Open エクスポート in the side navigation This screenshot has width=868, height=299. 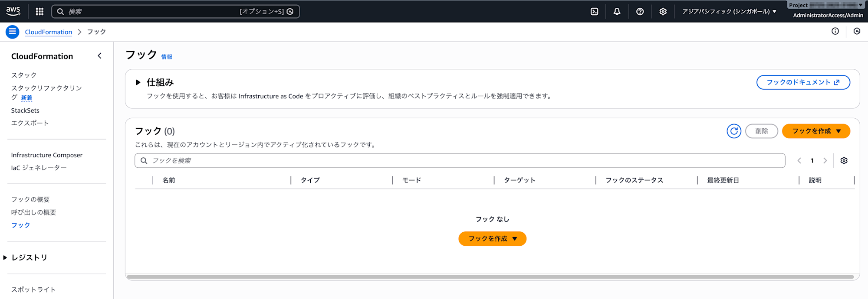(30, 123)
